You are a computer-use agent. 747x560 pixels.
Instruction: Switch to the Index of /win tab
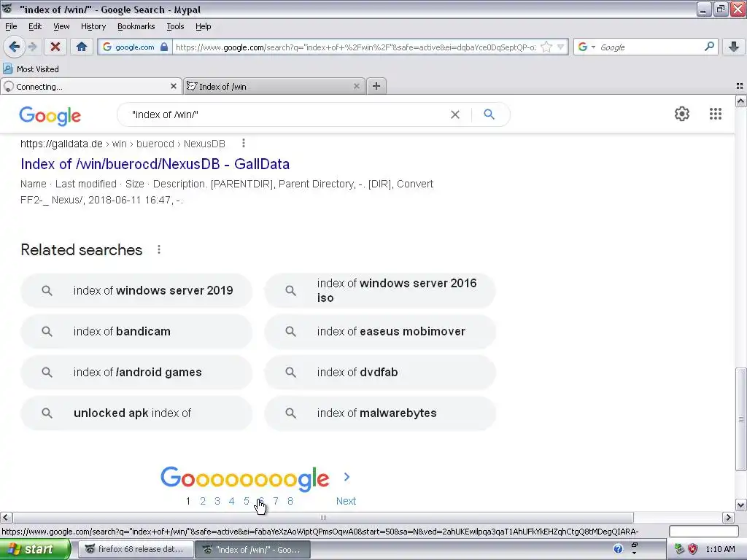click(274, 86)
